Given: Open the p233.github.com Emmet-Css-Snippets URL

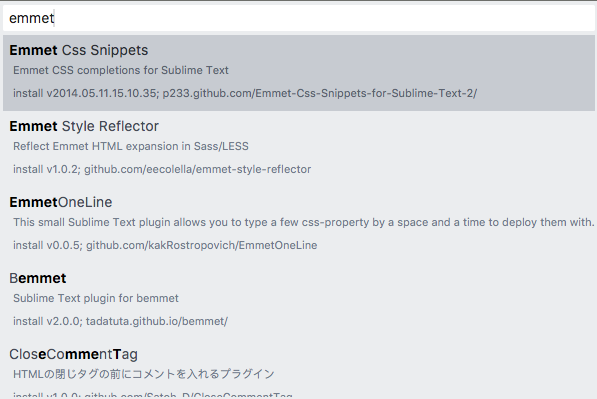Looking at the screenshot, I should click(320, 93).
